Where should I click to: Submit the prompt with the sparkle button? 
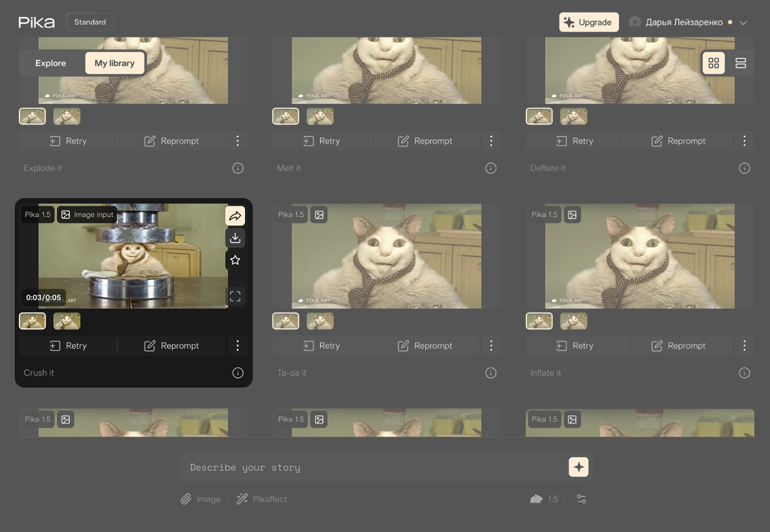[x=579, y=467]
